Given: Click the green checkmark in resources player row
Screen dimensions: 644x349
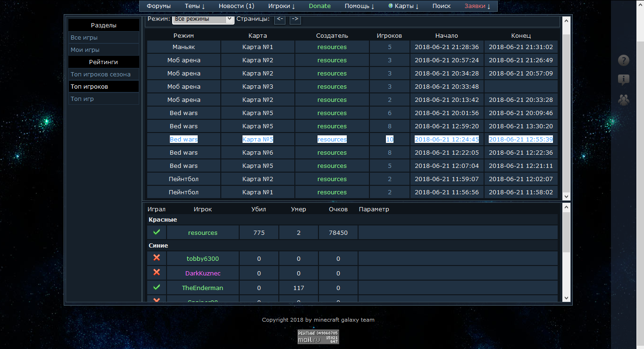Looking at the screenshot, I should (x=157, y=232).
